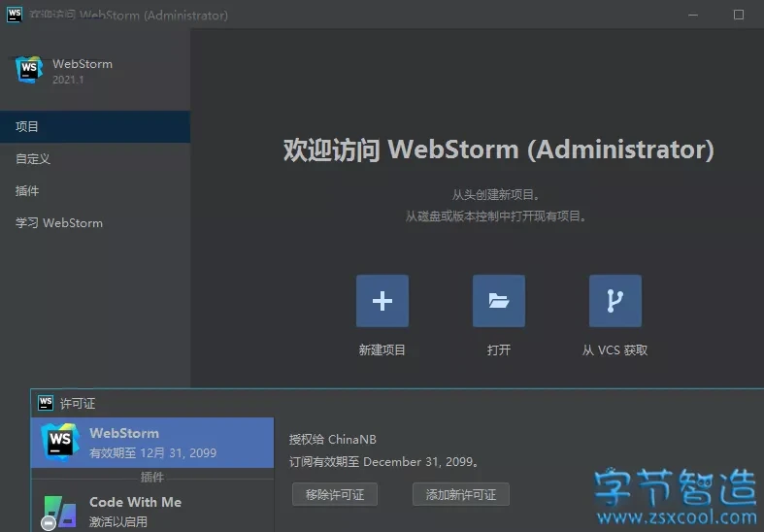Click the WS icon in the 许可证 dialog title

[x=46, y=403]
